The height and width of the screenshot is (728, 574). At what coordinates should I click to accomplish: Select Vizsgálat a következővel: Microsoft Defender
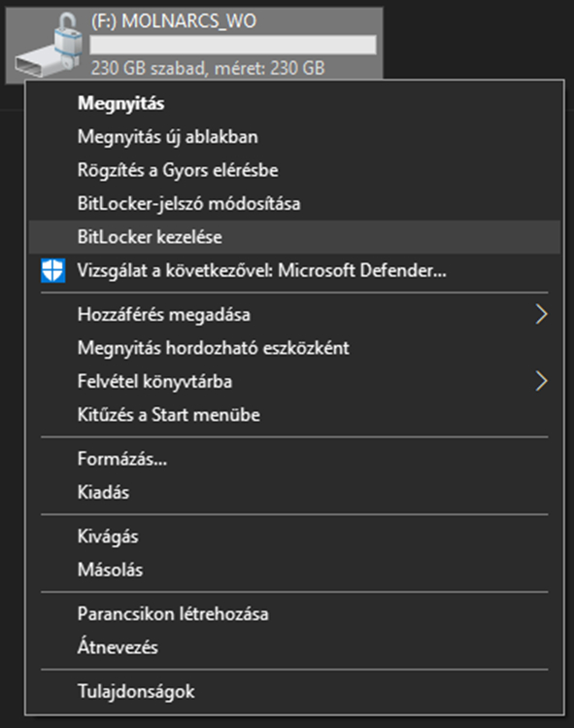294,270
